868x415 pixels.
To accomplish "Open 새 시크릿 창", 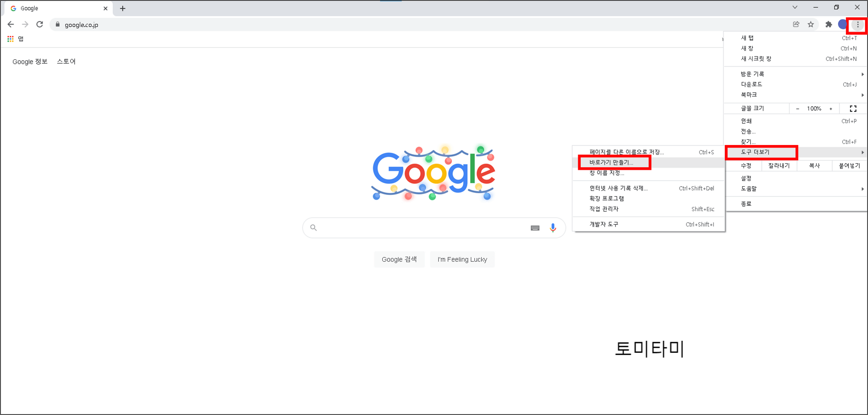I will tap(796, 59).
